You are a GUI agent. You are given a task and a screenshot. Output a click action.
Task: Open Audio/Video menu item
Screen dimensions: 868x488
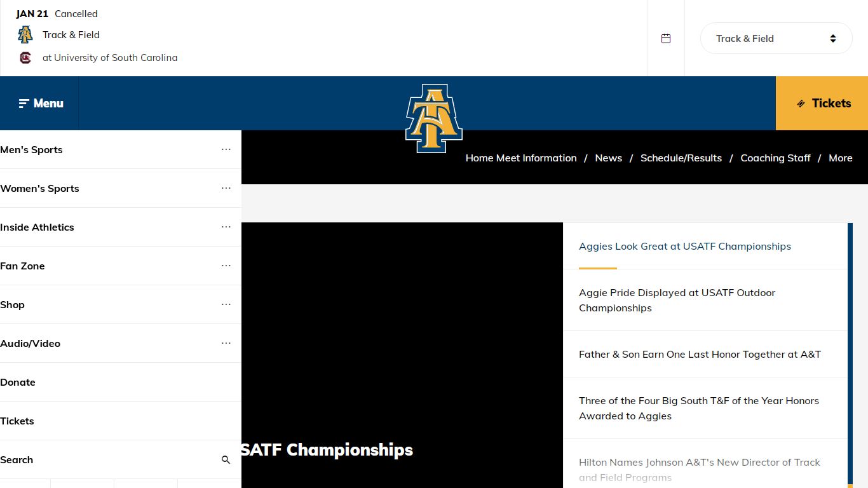pyautogui.click(x=30, y=344)
